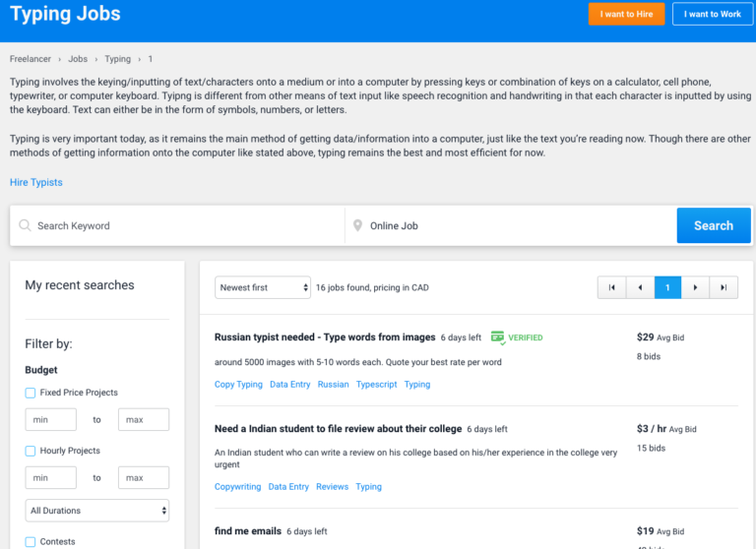Check the Contests filter checkbox

(31, 542)
